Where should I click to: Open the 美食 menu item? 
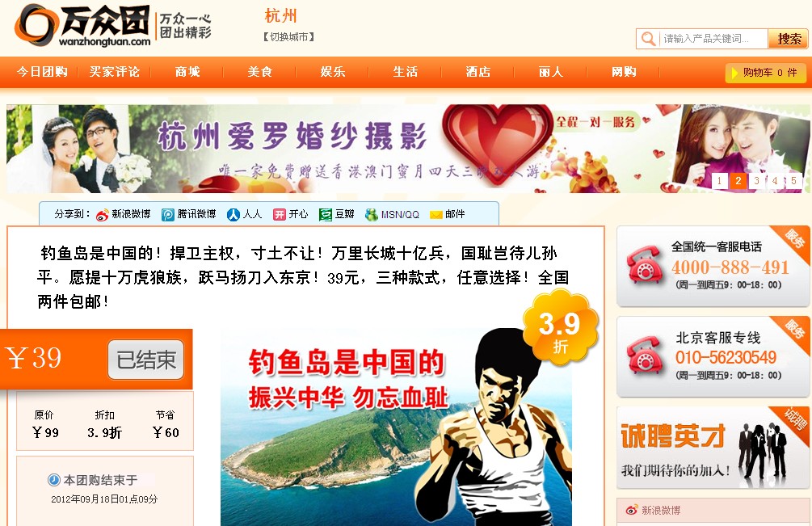coord(260,72)
